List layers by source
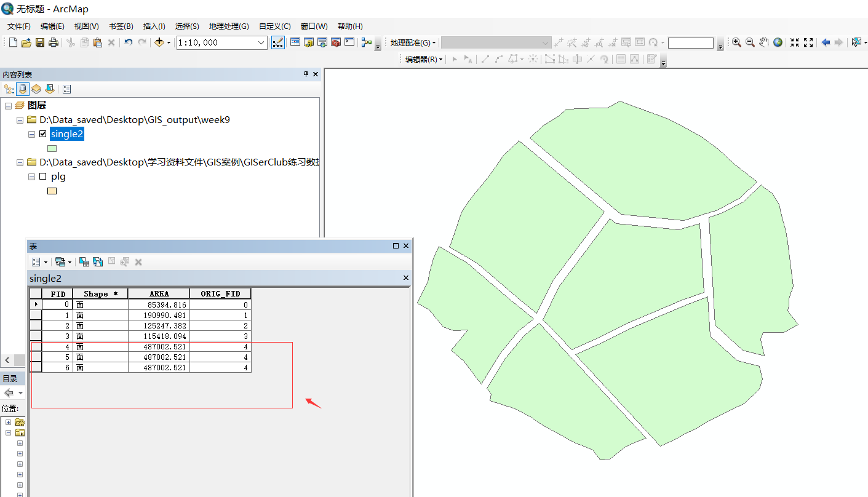Screen dimensions: 868x497 (23, 89)
